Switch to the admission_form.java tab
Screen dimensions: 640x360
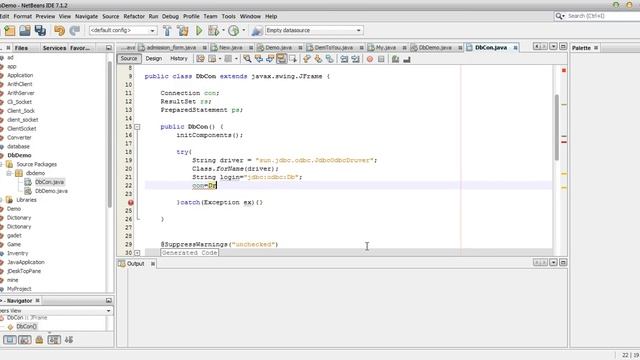tap(171, 48)
